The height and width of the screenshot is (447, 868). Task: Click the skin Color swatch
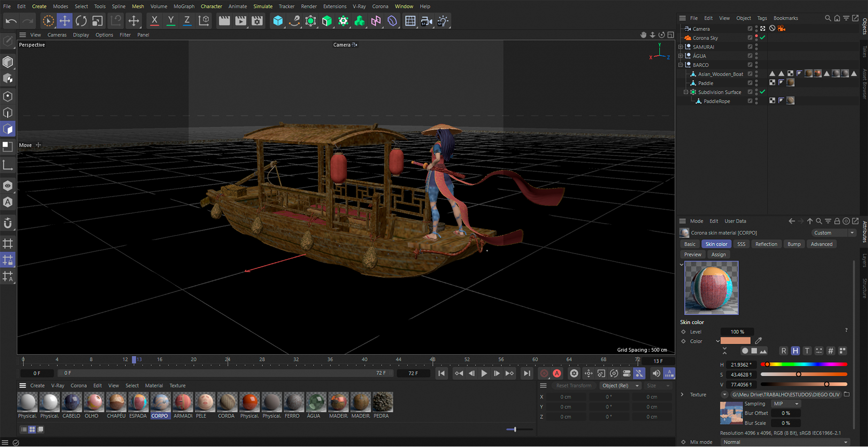[x=735, y=341]
